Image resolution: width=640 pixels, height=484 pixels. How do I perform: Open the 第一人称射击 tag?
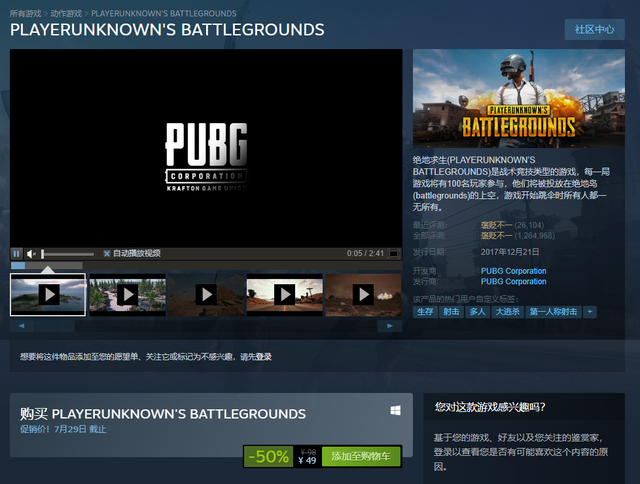[553, 312]
